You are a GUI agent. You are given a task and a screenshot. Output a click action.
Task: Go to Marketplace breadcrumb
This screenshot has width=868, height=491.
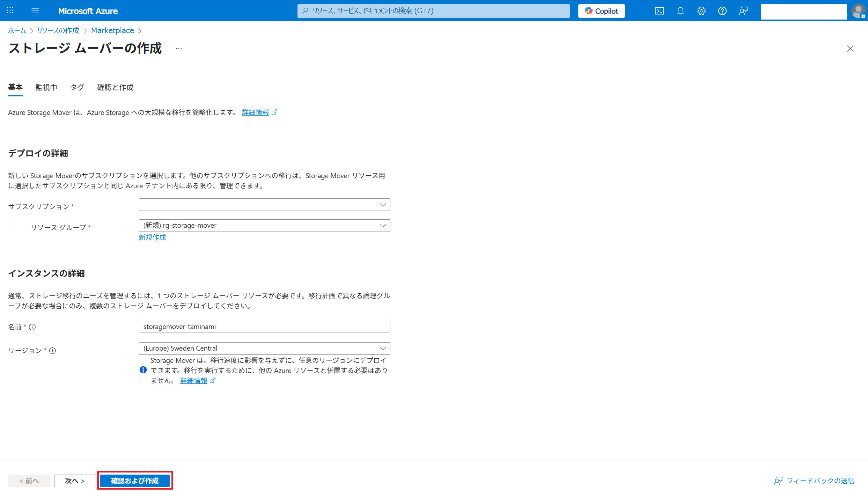pos(112,30)
